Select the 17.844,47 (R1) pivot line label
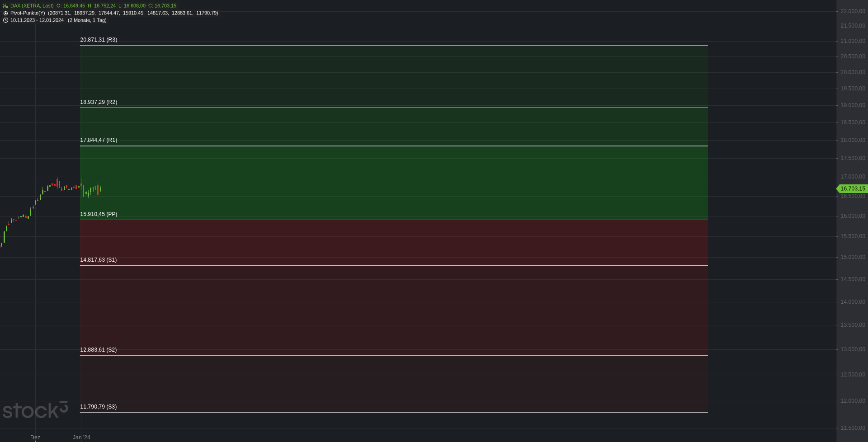The image size is (868, 442). (x=99, y=140)
